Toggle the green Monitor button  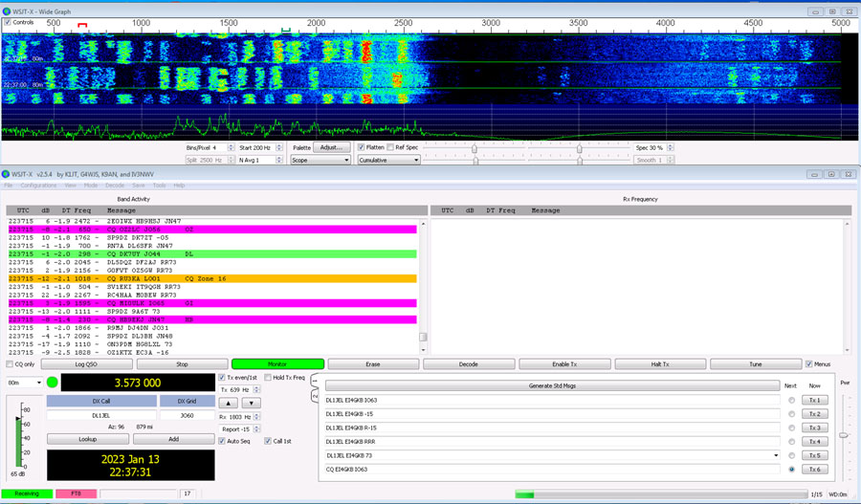277,364
